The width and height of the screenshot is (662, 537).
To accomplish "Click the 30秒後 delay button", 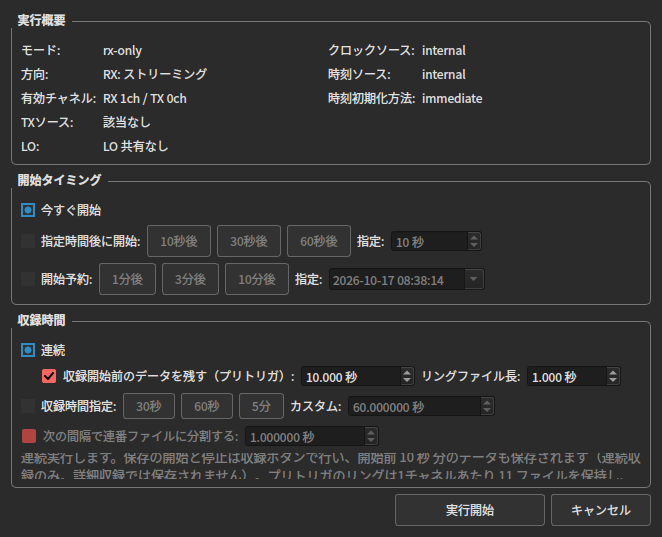I will pyautogui.click(x=249, y=241).
